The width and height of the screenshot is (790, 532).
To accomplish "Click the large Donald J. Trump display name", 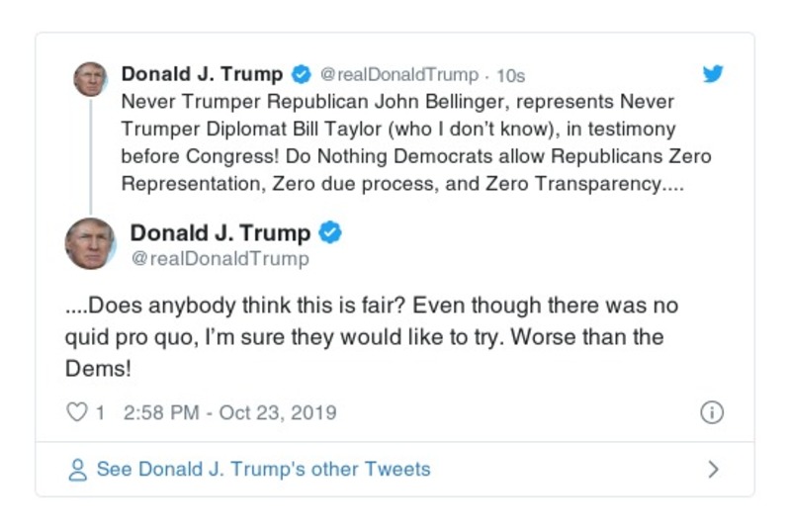I will 220,233.
